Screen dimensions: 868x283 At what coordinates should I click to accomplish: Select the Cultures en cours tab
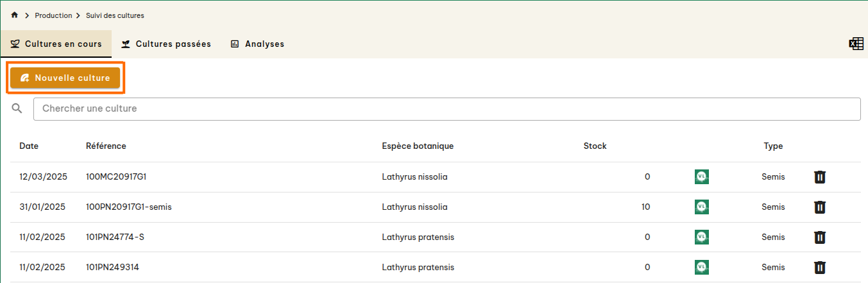56,44
